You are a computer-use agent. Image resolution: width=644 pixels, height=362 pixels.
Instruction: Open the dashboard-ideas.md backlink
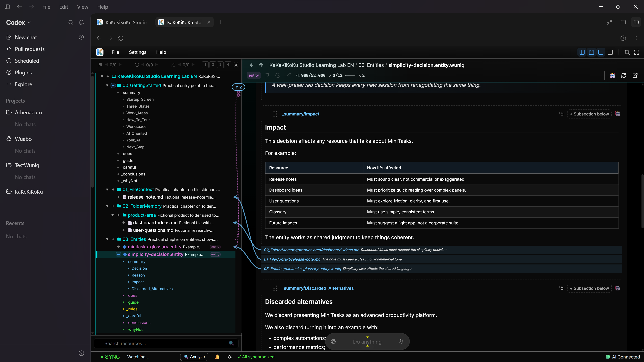(x=311, y=250)
